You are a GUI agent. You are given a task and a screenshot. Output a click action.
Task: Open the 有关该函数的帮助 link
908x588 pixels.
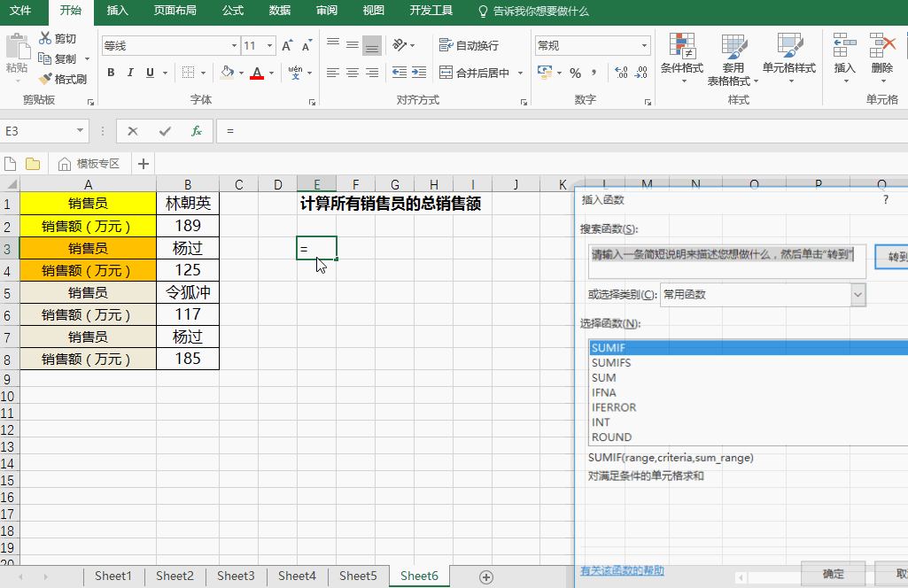pos(622,570)
